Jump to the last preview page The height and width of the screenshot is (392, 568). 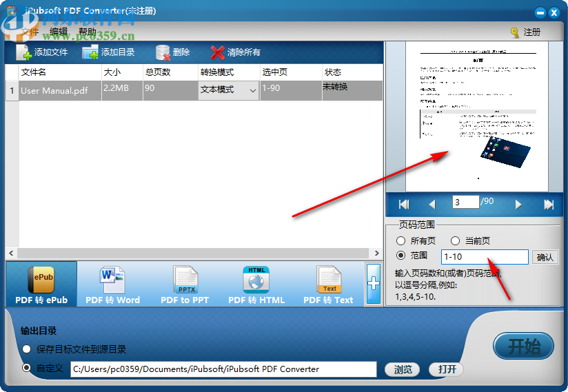tap(549, 205)
